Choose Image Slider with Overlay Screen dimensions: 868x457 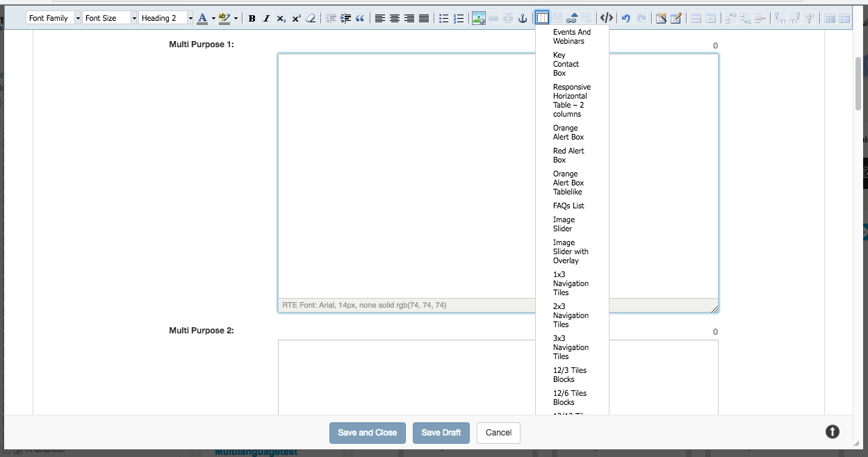pyautogui.click(x=572, y=251)
